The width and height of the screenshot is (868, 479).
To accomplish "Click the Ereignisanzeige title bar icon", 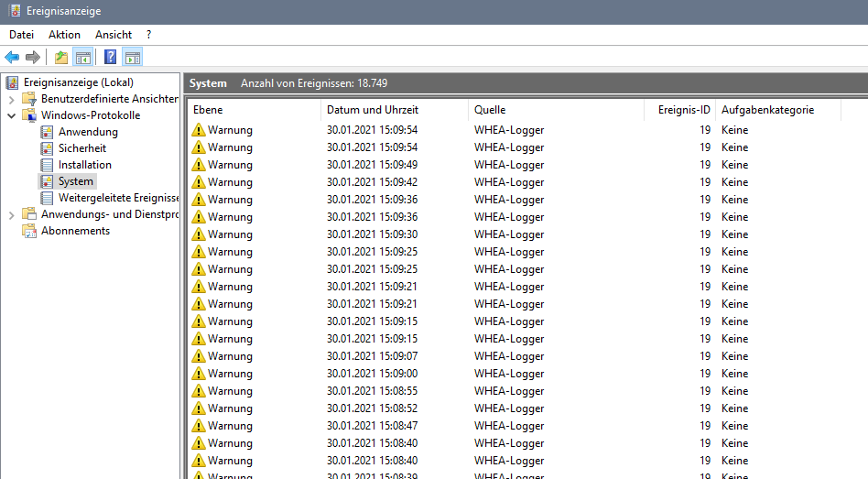I will [x=15, y=11].
